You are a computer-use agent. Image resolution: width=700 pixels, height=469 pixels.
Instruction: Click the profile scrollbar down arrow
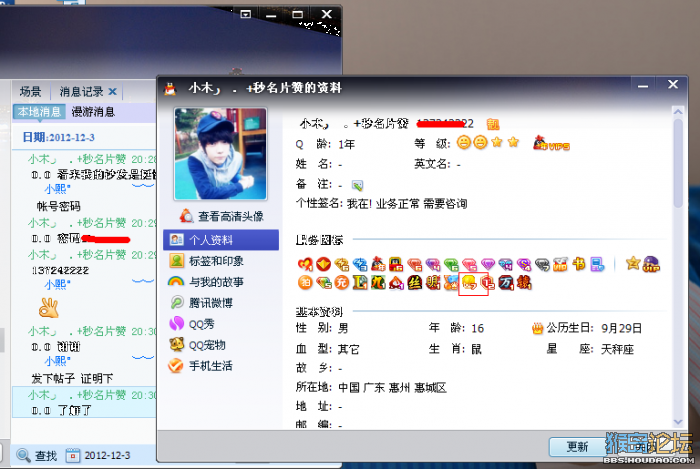tap(678, 421)
